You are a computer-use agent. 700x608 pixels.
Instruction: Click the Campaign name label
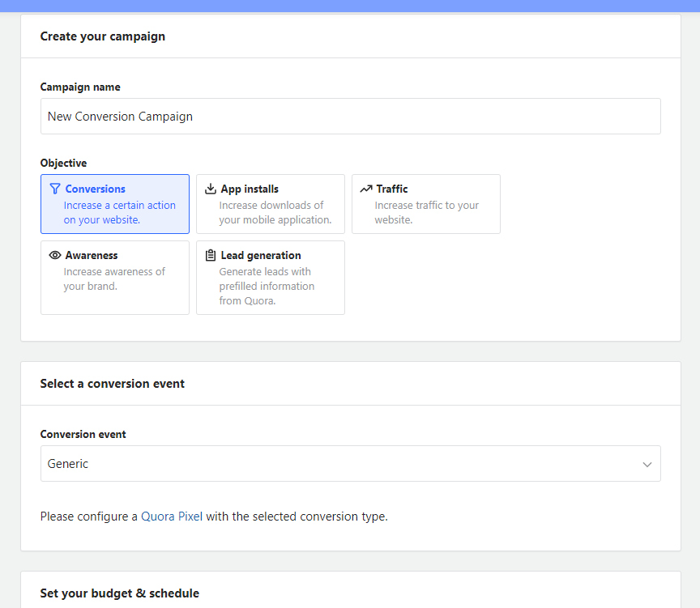click(x=80, y=87)
